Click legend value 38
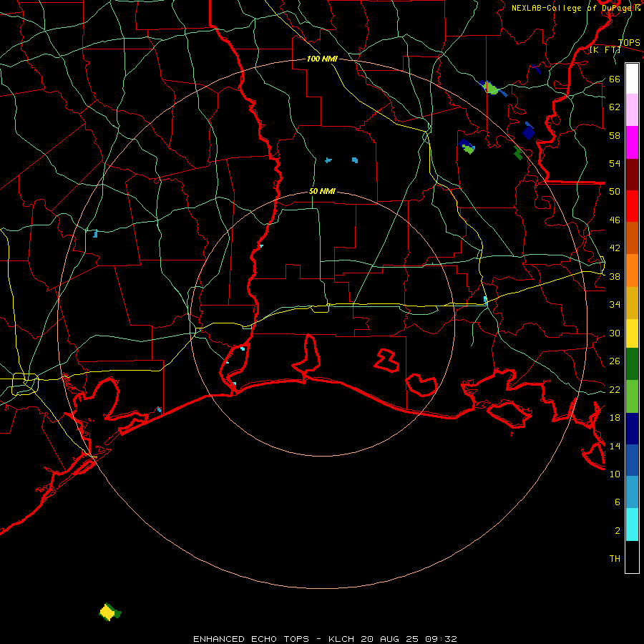 pyautogui.click(x=615, y=276)
